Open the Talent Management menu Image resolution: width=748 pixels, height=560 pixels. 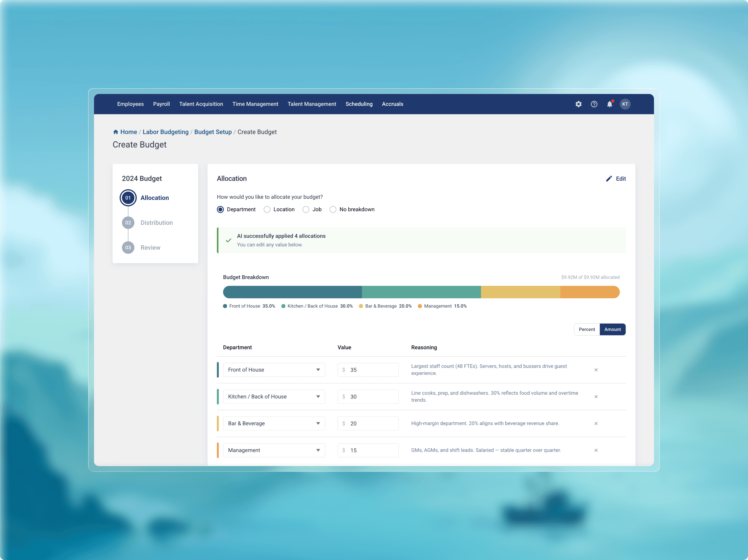coord(312,104)
